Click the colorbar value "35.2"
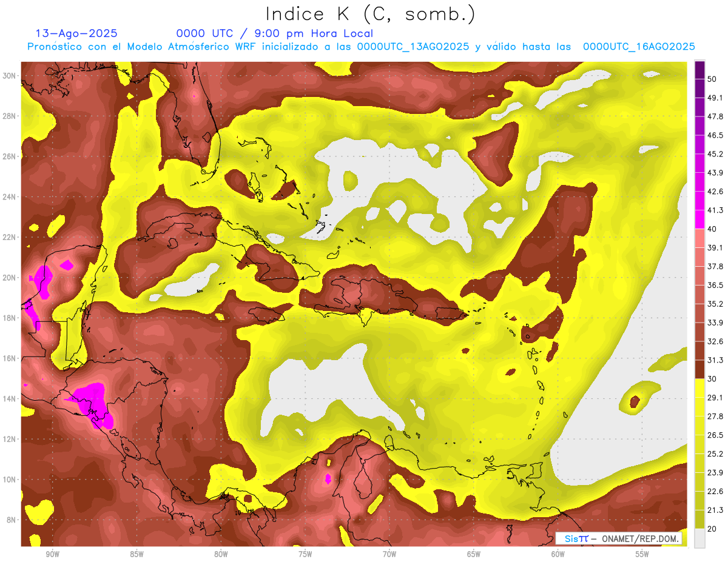 tap(715, 304)
